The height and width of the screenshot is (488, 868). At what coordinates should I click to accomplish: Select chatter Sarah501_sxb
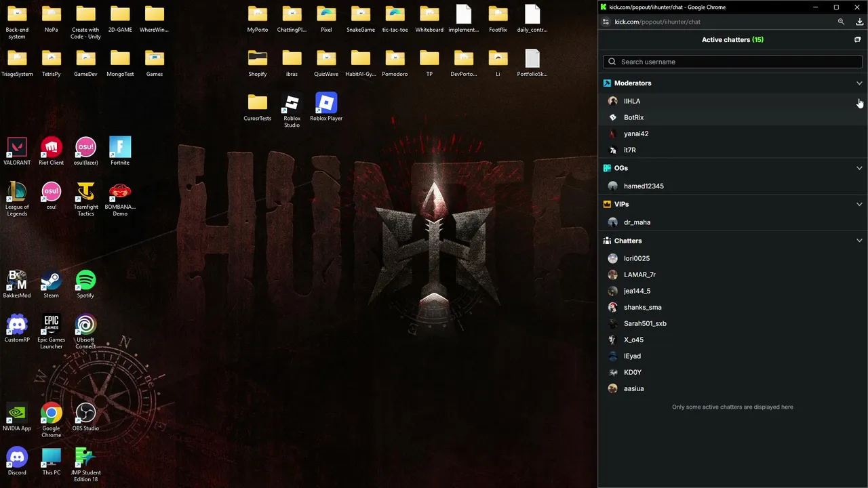[x=732, y=323]
